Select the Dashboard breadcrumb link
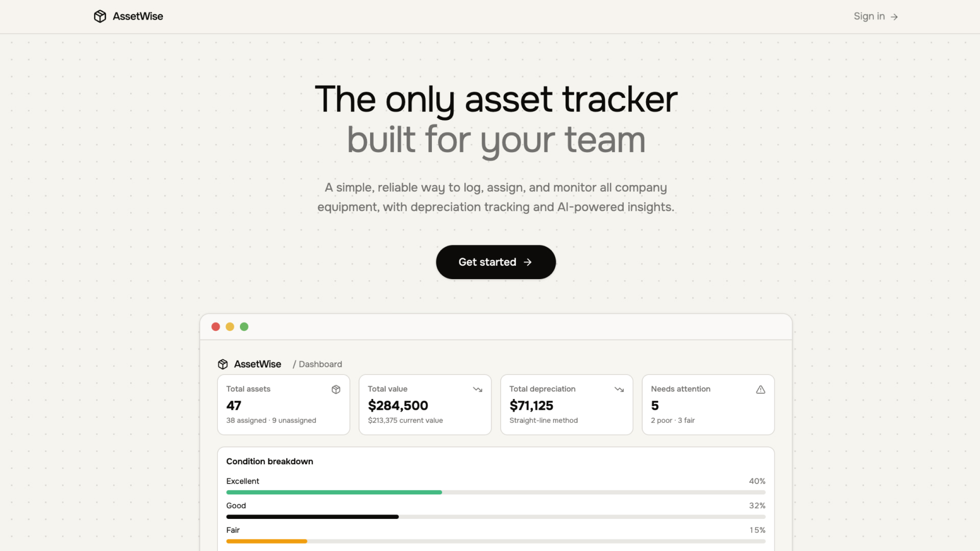Image resolution: width=980 pixels, height=551 pixels. (x=320, y=364)
